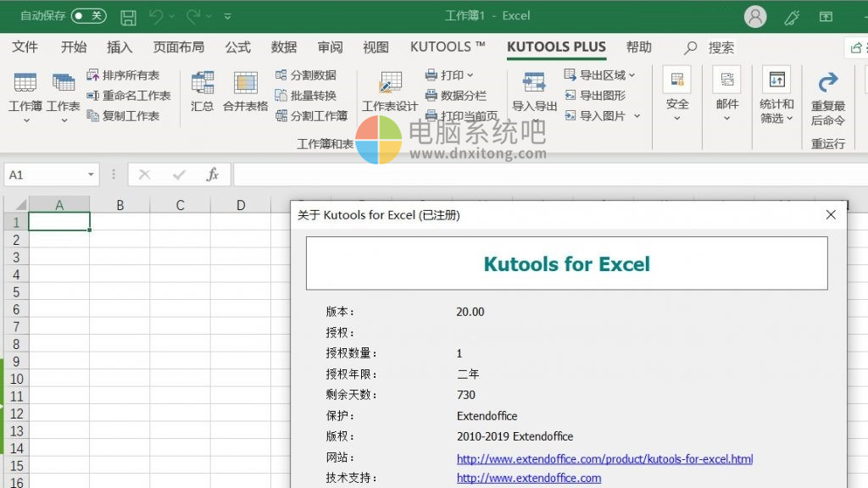This screenshot has width=868, height=488.
Task: Click 打印当前页 print current page
Action: pos(461,116)
